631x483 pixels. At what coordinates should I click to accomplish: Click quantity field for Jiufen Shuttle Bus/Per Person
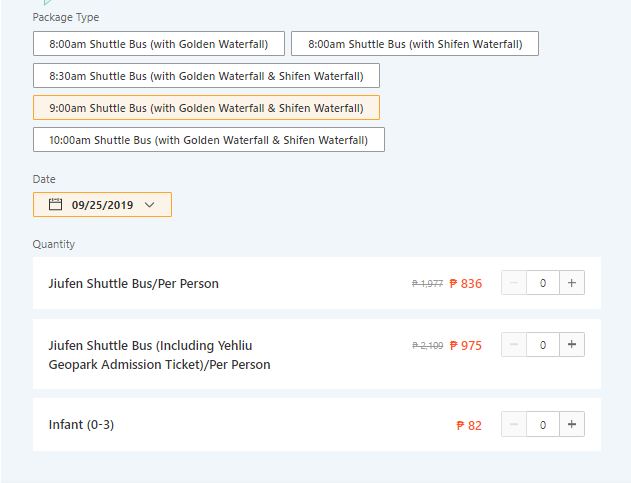pyautogui.click(x=543, y=283)
